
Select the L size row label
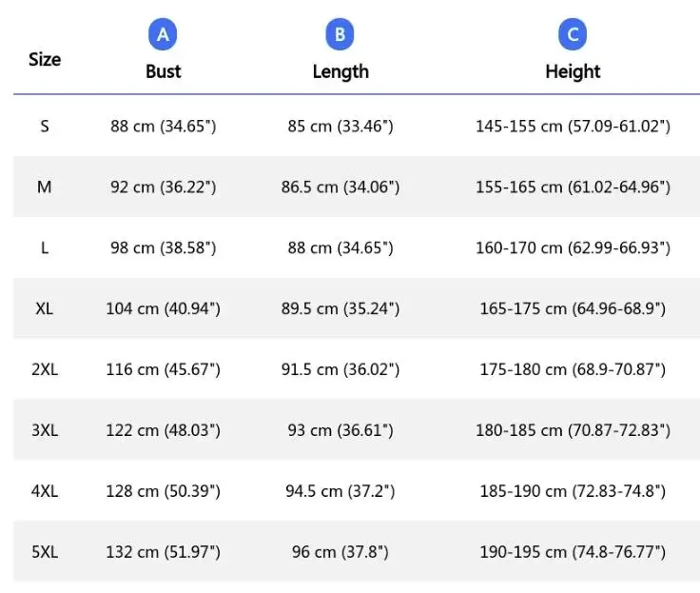(x=45, y=247)
